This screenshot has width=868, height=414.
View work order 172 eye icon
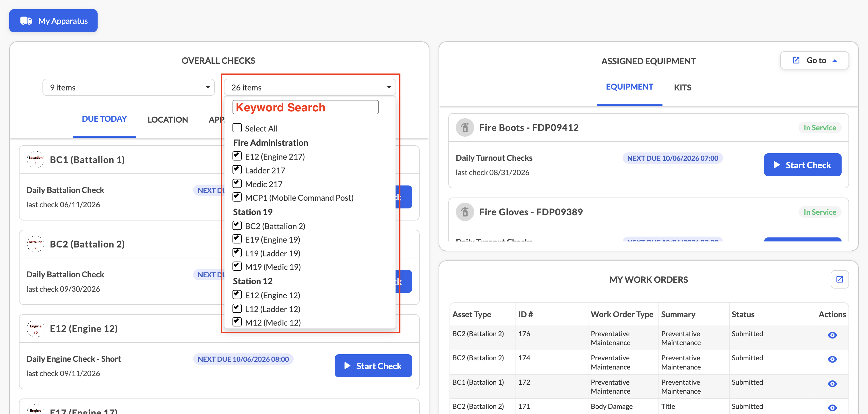coord(832,384)
